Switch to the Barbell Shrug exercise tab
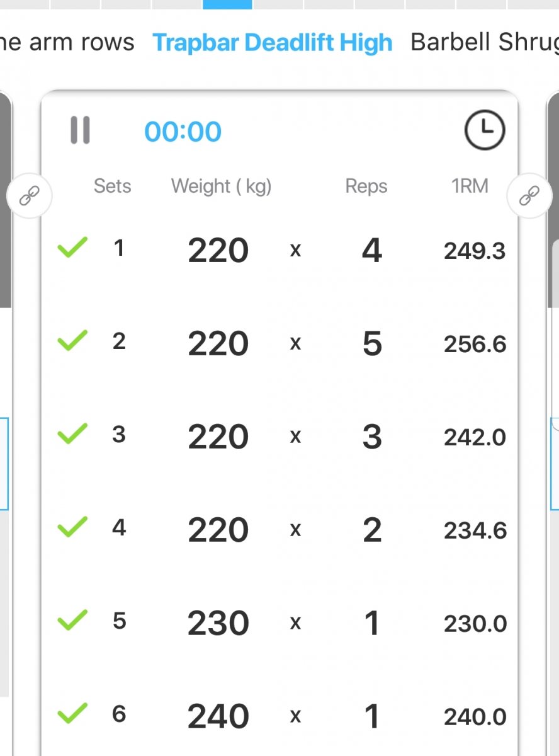The width and height of the screenshot is (559, 756). [x=483, y=43]
